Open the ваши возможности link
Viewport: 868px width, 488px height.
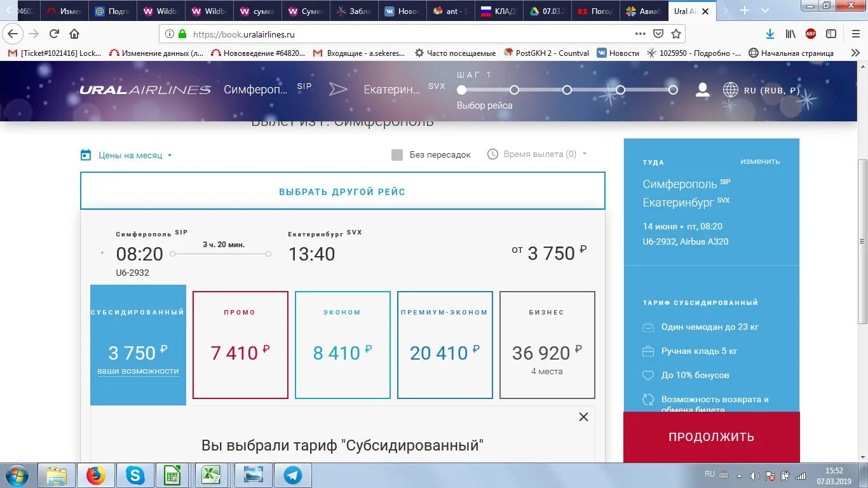(138, 371)
